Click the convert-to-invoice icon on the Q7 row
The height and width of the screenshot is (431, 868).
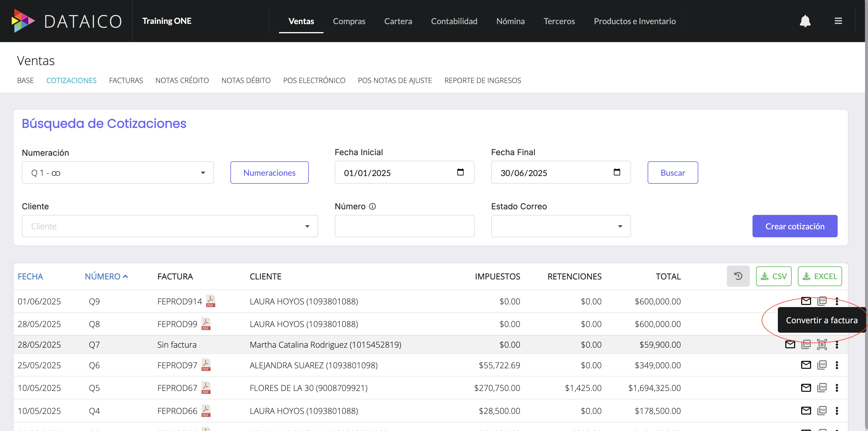(822, 344)
